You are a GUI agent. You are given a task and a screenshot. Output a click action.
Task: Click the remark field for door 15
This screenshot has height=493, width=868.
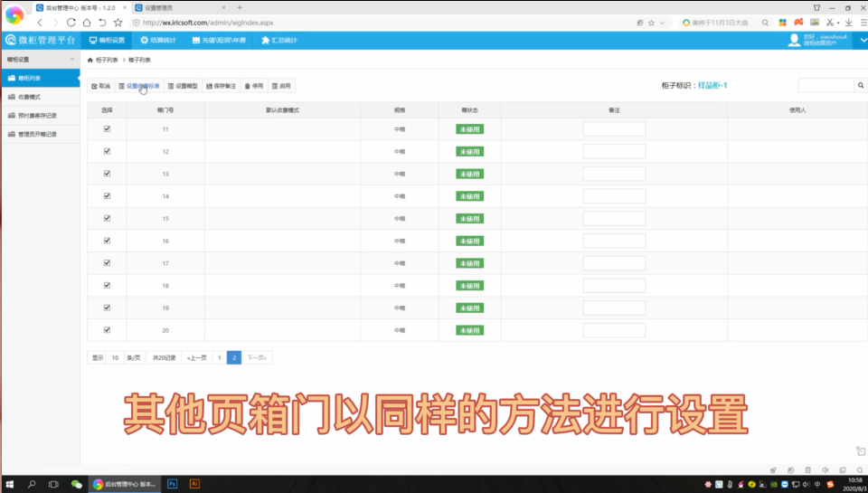click(614, 218)
